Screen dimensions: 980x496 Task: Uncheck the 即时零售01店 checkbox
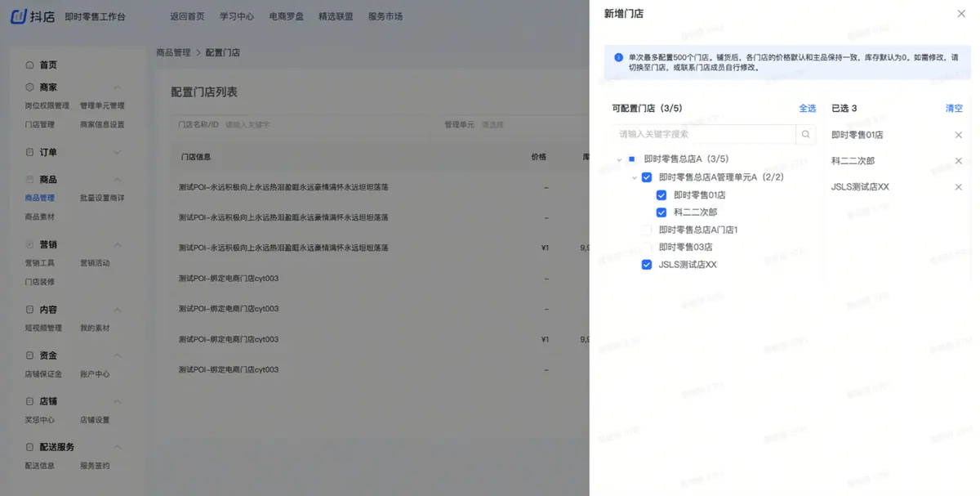pyautogui.click(x=661, y=195)
